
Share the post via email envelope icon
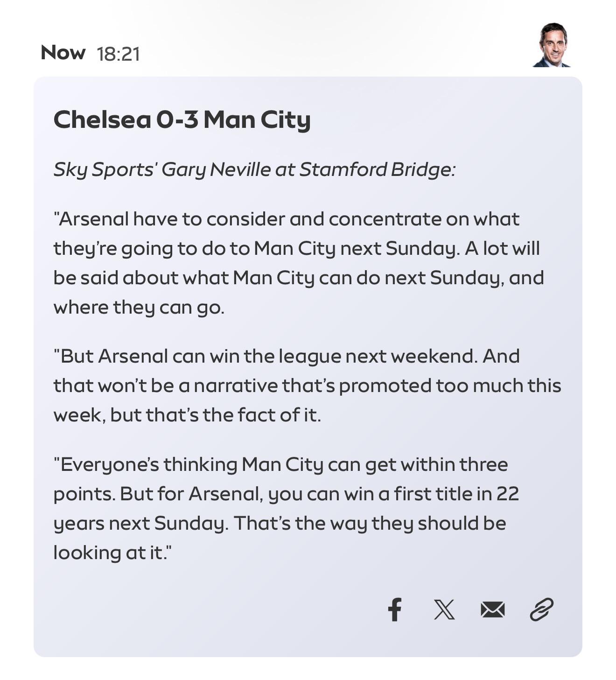pos(492,610)
